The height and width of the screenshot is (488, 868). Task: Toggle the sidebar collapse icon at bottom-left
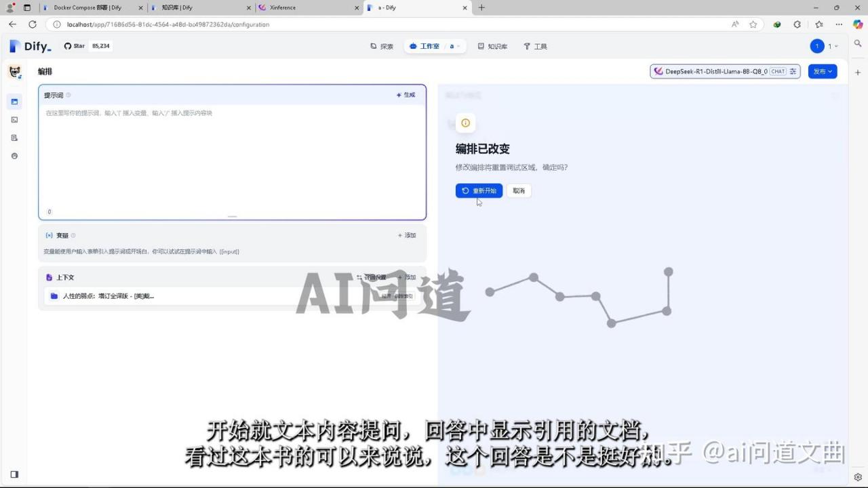tap(14, 474)
